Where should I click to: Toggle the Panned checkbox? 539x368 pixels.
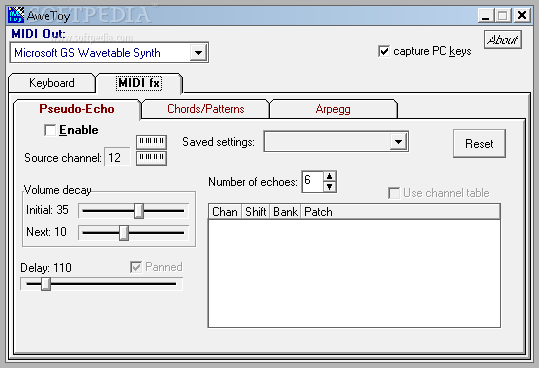click(x=136, y=267)
